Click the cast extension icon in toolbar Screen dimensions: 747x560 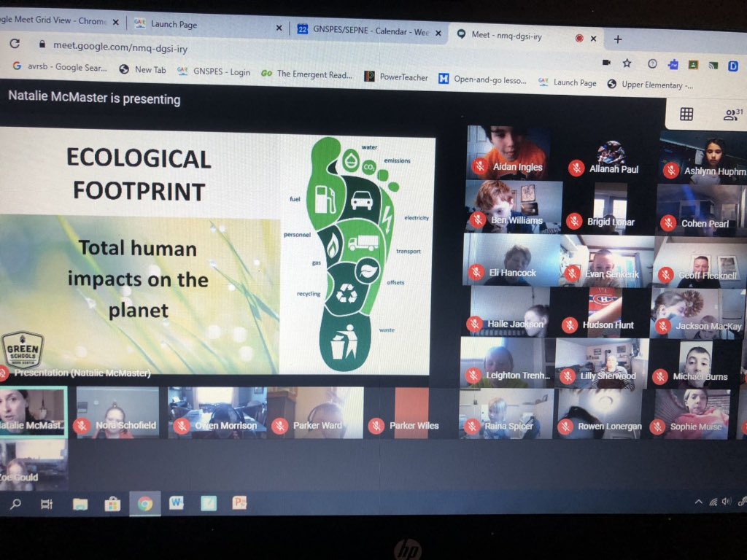713,65
